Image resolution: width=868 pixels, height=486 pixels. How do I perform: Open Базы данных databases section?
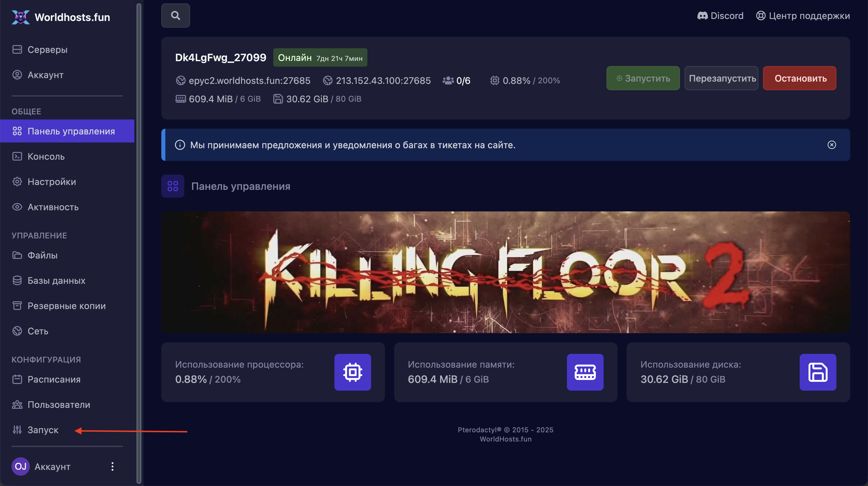tap(56, 281)
